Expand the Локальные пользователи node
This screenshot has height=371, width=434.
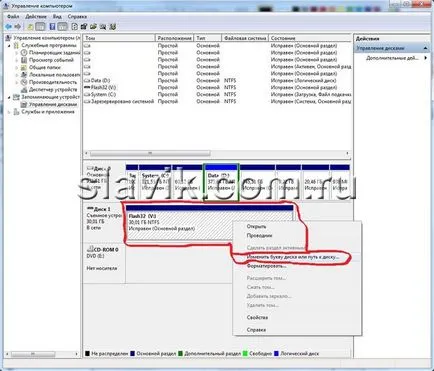coord(17,75)
